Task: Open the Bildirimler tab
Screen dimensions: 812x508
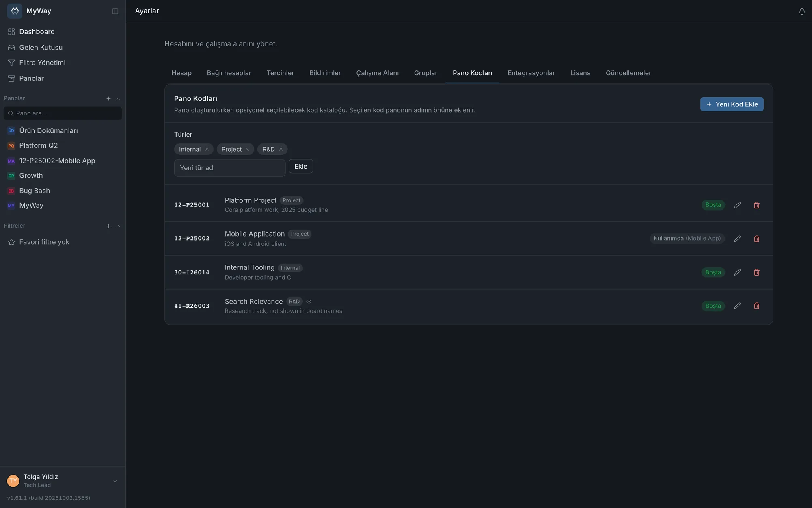Action: (325, 73)
